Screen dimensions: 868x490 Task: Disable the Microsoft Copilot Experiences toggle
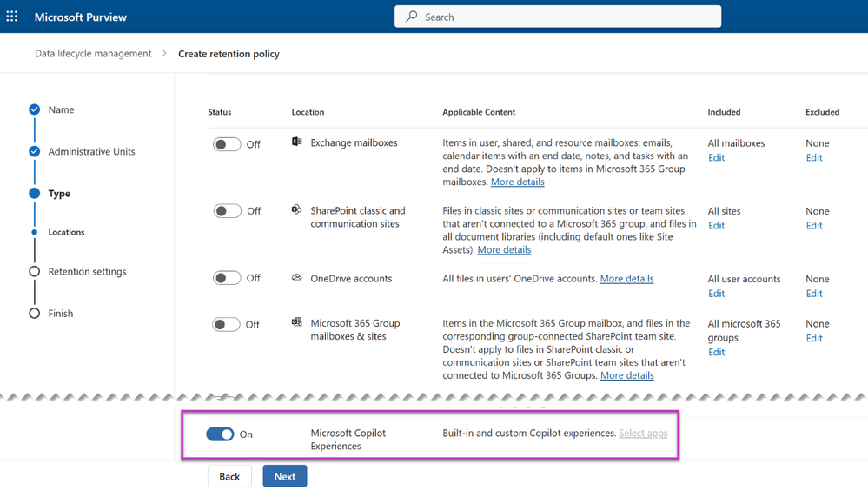click(x=220, y=434)
